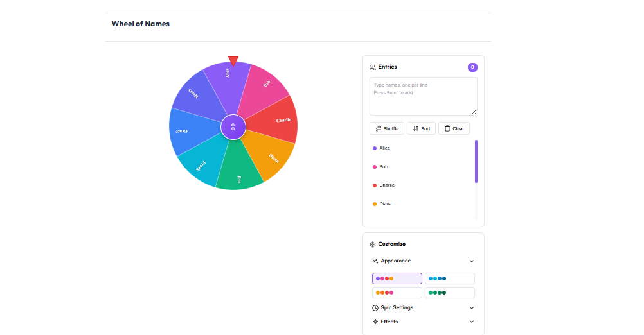Click the red pointer arrow above the wheel
This screenshot has width=644, height=335.
(233, 62)
